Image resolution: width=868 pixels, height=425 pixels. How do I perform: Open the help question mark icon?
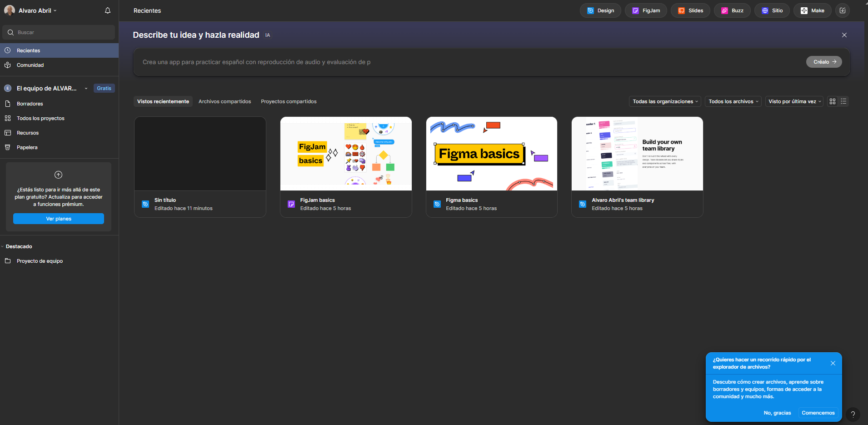coord(853,414)
